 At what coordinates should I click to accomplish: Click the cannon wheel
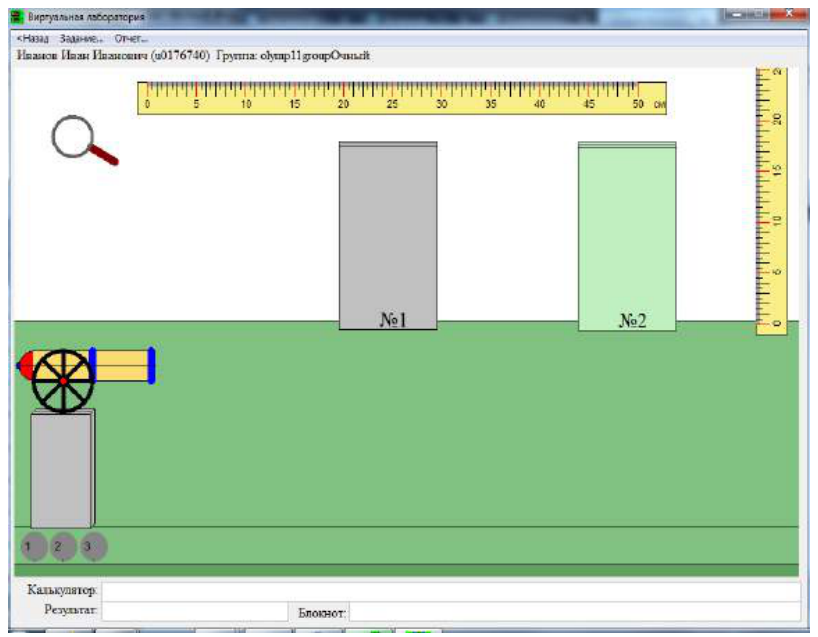click(63, 381)
